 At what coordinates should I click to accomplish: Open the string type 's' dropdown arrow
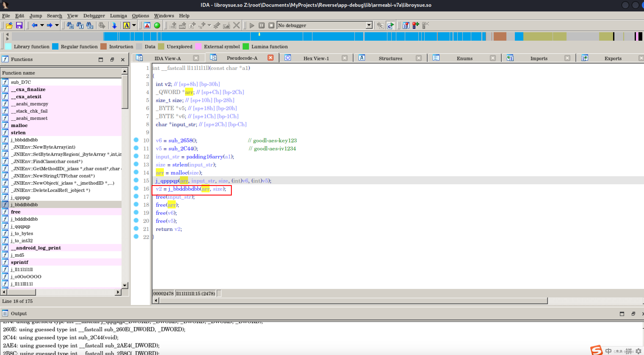click(210, 25)
